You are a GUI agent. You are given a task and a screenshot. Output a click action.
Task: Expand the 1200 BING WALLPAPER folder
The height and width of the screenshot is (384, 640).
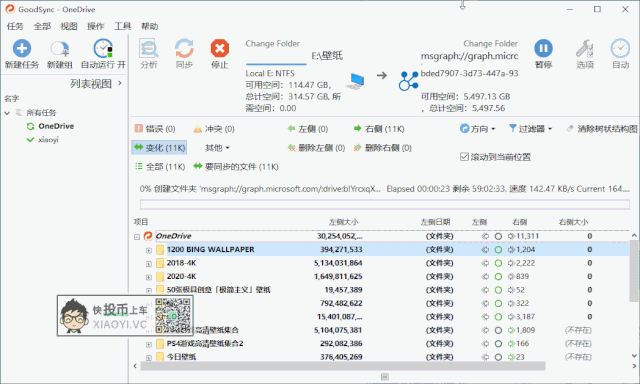pos(149,250)
